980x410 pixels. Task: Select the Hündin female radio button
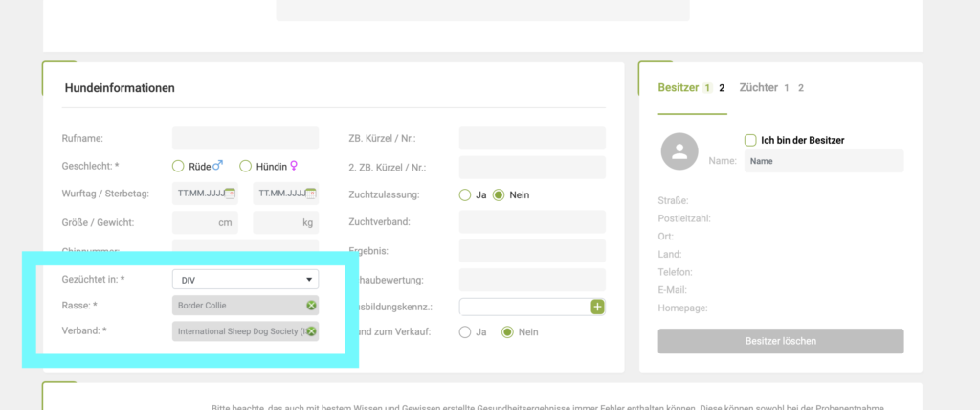click(245, 166)
